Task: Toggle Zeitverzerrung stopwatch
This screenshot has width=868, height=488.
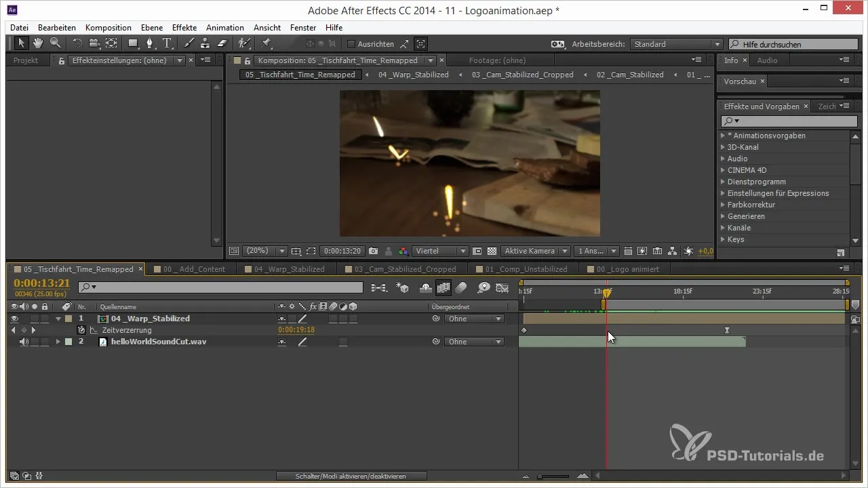Action: 81,330
